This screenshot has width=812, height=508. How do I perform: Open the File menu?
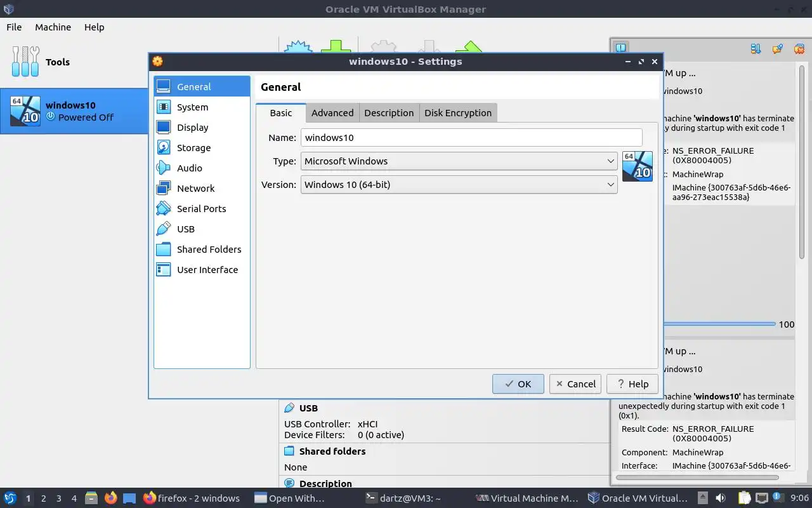click(x=14, y=27)
